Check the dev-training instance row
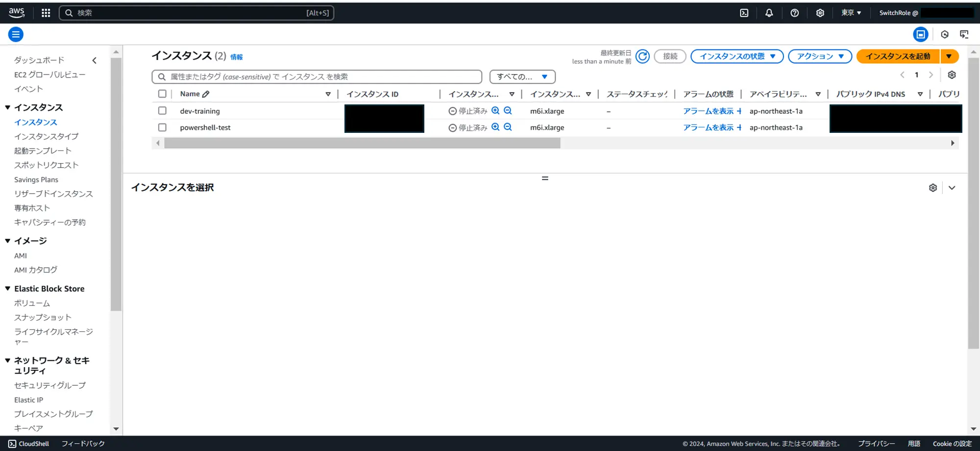 tap(162, 111)
